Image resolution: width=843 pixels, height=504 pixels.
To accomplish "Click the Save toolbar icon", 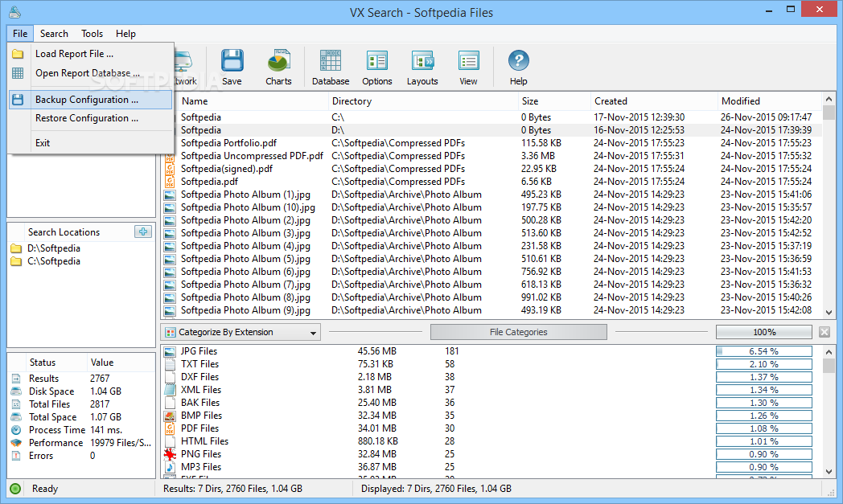I will pos(232,62).
